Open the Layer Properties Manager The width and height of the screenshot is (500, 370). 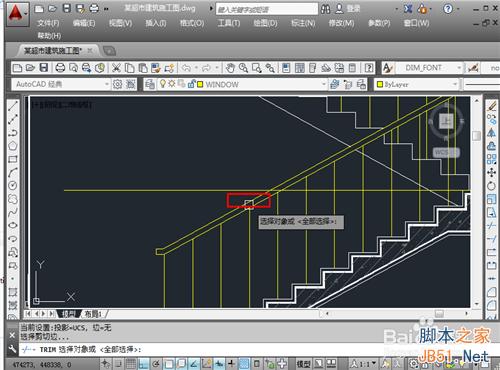point(150,84)
